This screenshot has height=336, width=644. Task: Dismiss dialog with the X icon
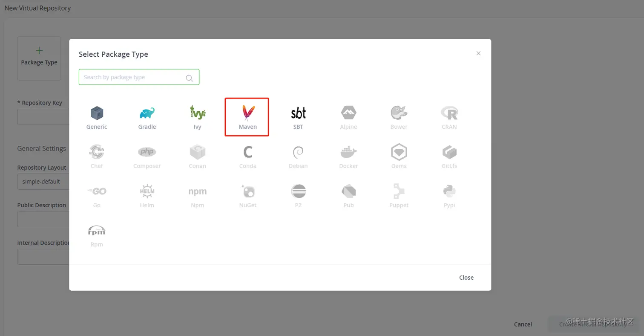tap(478, 53)
